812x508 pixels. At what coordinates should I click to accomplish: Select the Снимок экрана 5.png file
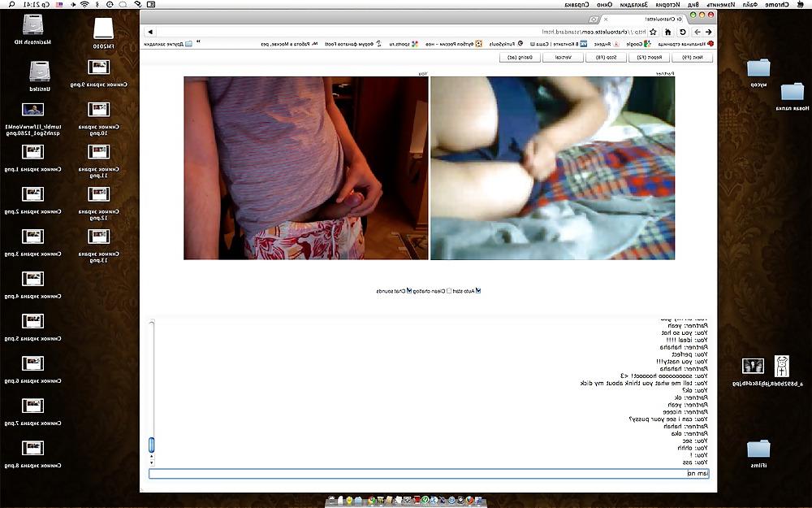(x=32, y=321)
